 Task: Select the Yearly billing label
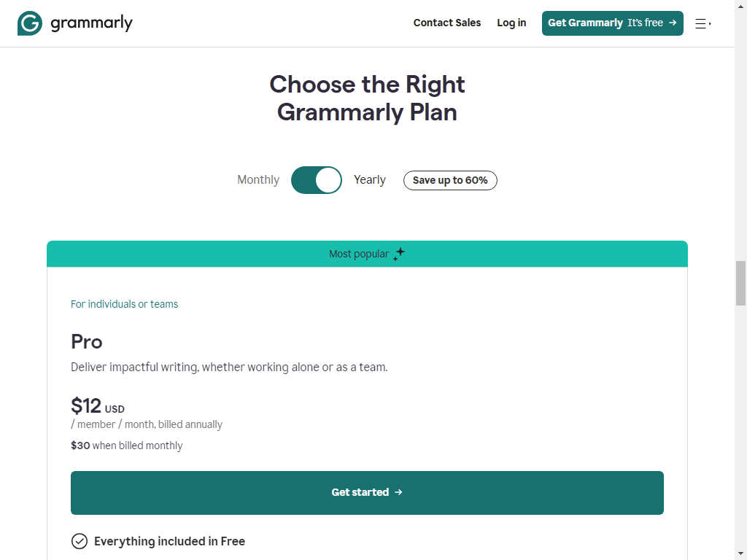370,180
